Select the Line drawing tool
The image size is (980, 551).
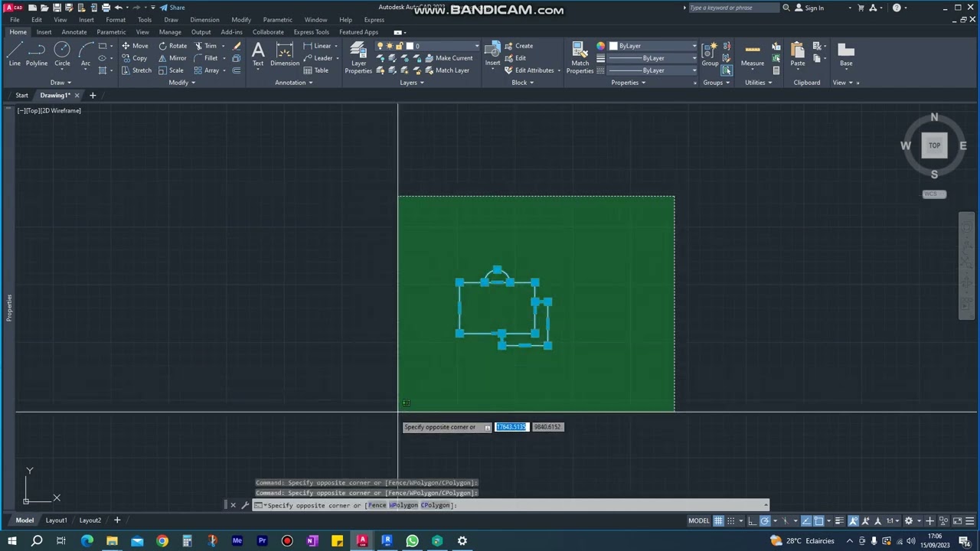[15, 54]
